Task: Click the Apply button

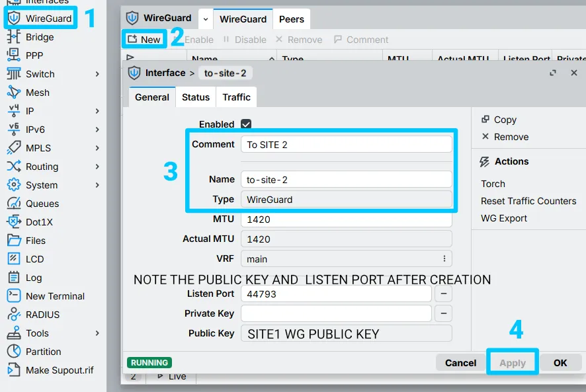Action: [513, 362]
